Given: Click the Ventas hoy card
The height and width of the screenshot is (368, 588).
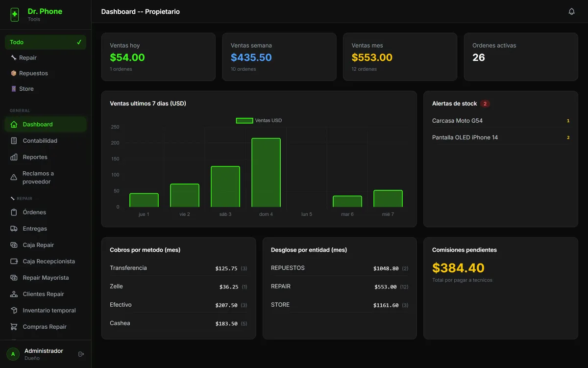Looking at the screenshot, I should tap(158, 57).
